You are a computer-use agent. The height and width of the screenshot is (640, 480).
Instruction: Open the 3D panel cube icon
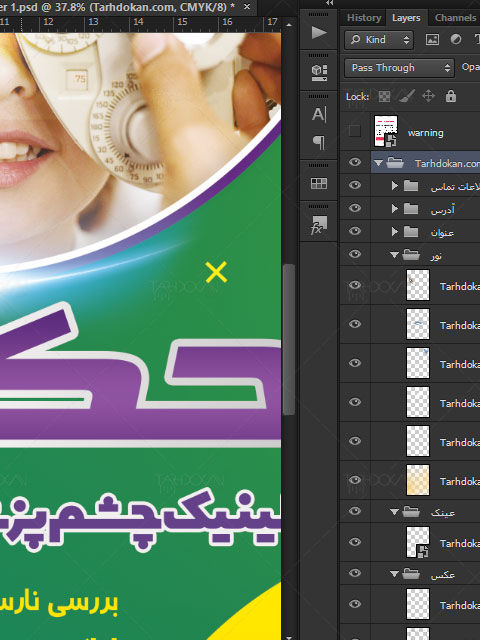coord(319,73)
